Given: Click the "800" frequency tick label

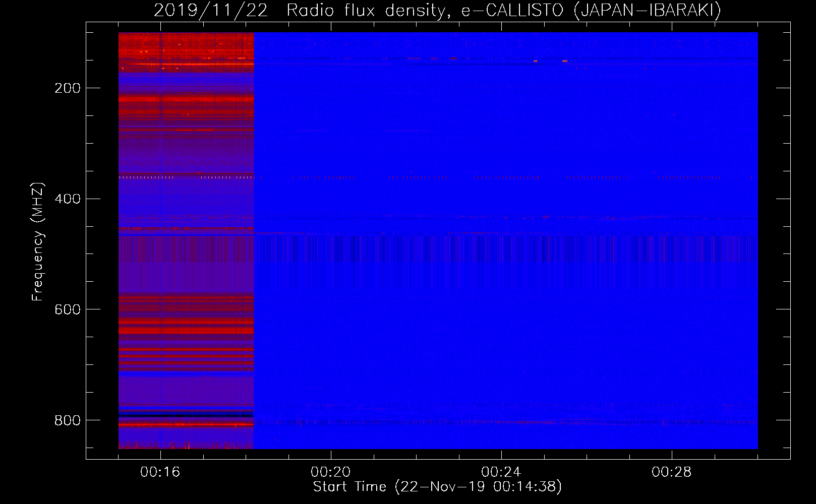Looking at the screenshot, I should point(68,420).
